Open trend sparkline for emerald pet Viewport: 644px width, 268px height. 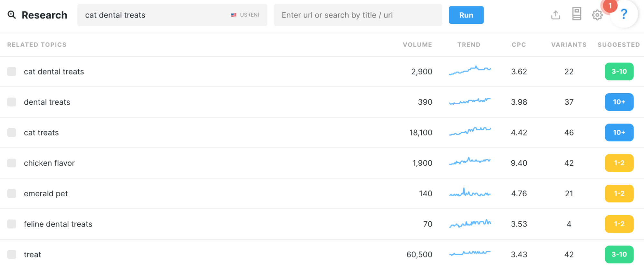click(470, 193)
